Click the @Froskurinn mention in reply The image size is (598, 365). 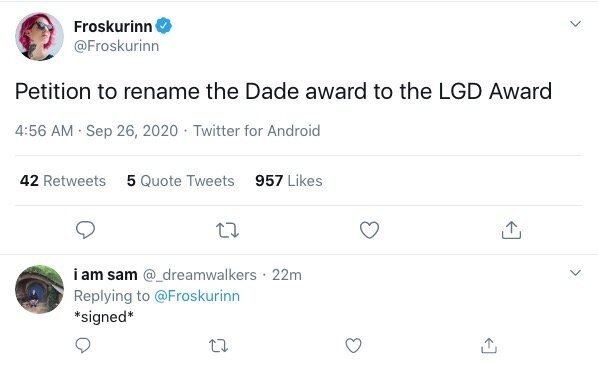[x=197, y=296]
